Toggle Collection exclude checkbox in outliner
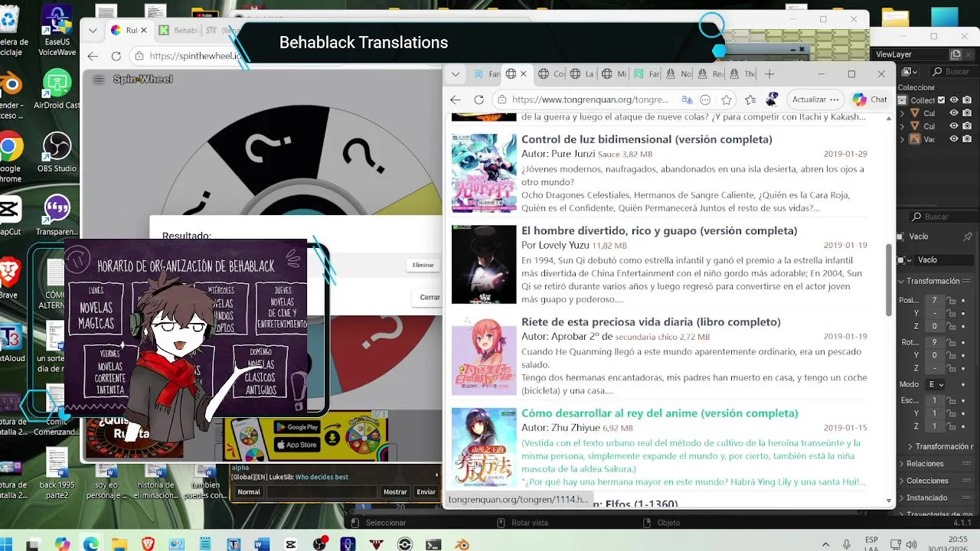 (942, 100)
